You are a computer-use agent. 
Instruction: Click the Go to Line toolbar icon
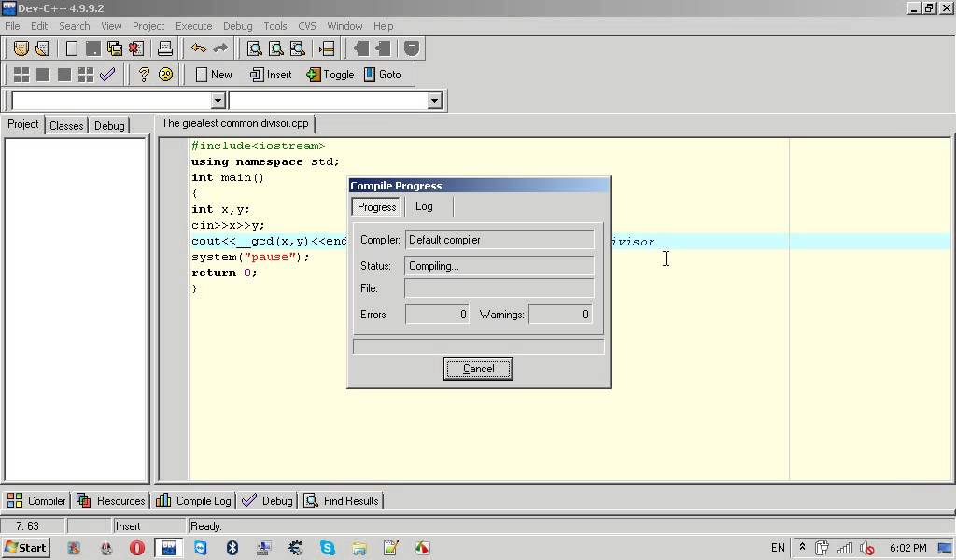tap(326, 49)
